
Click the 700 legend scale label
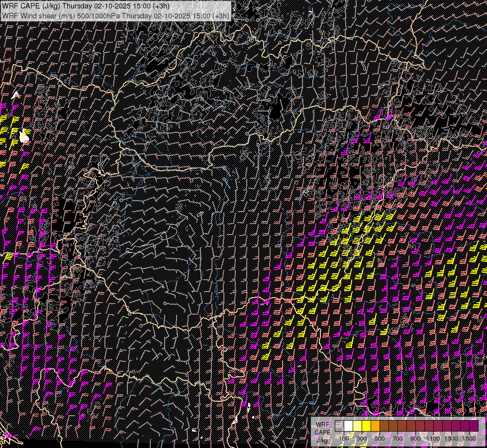click(397, 439)
